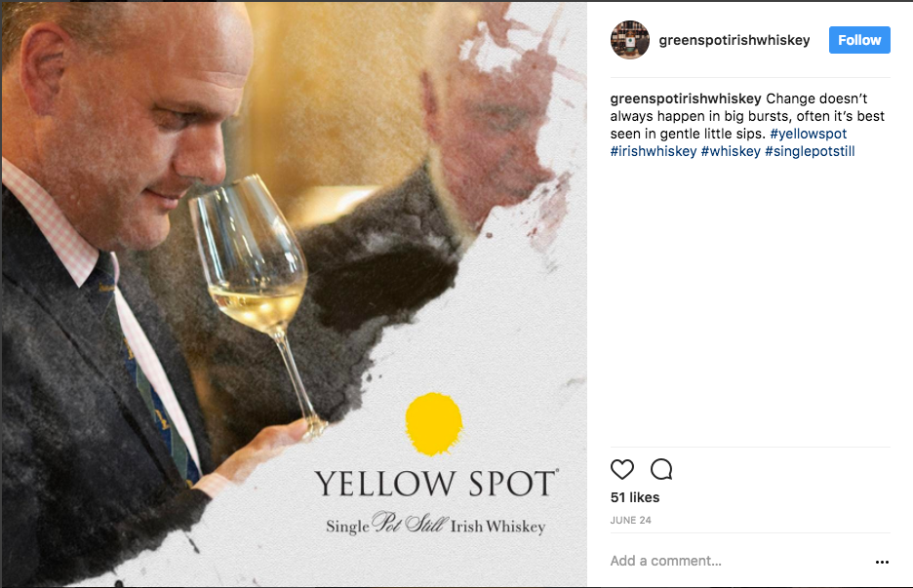The height and width of the screenshot is (588, 913).
Task: Like the post with the heart icon
Action: (622, 469)
